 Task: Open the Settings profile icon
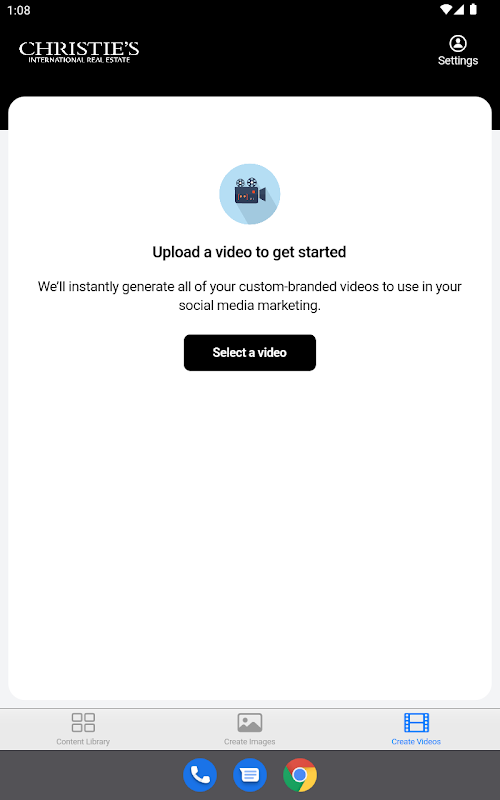tap(458, 43)
